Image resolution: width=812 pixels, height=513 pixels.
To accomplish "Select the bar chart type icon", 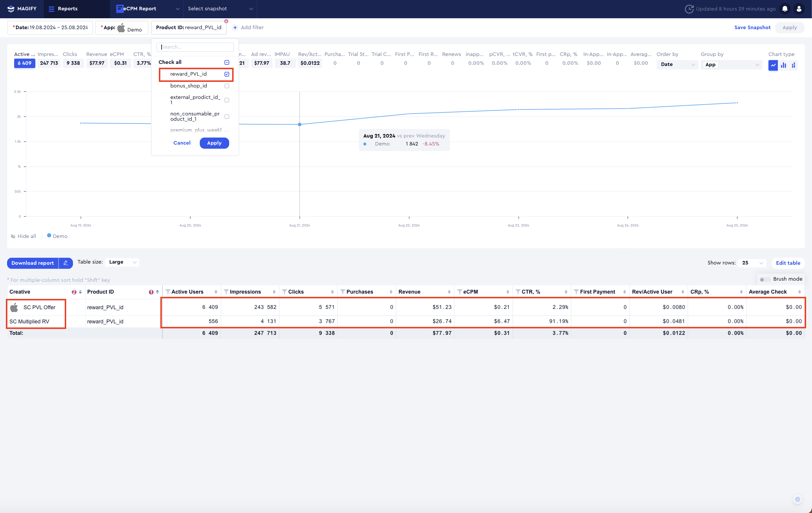I will tap(783, 65).
